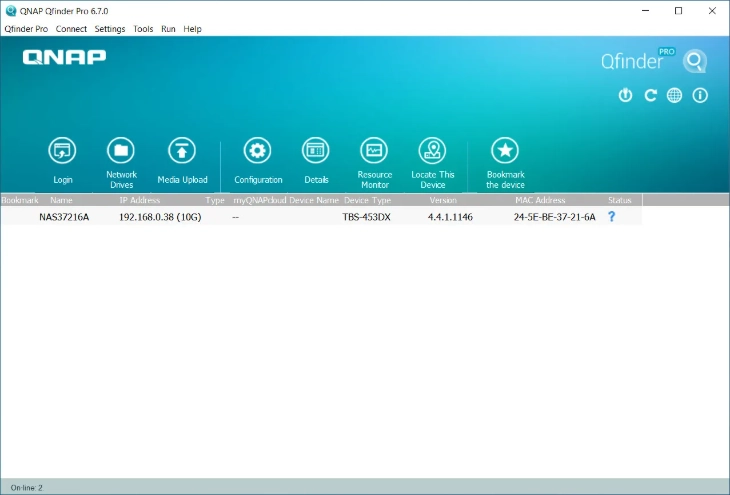
Task: Open the Resource Monitor
Action: pyautogui.click(x=374, y=163)
